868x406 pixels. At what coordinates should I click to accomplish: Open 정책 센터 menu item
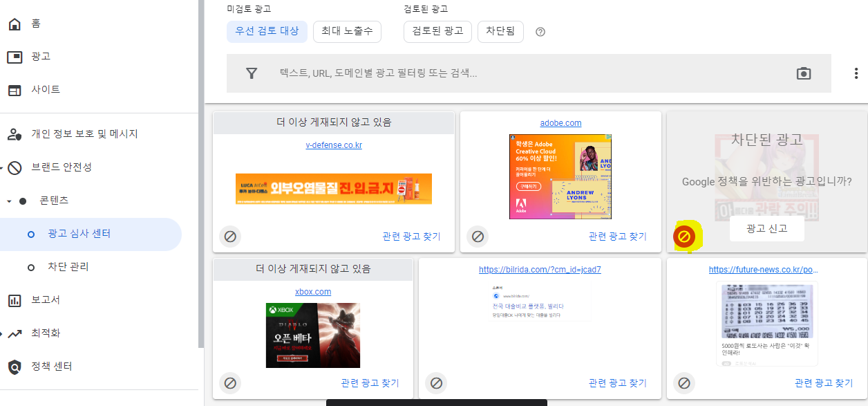pos(52,367)
